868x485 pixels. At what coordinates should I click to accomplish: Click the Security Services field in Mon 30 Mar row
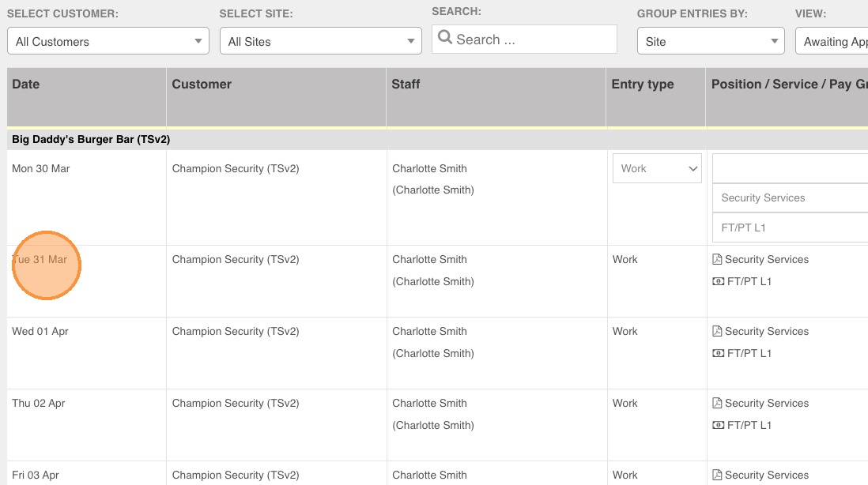pos(791,197)
